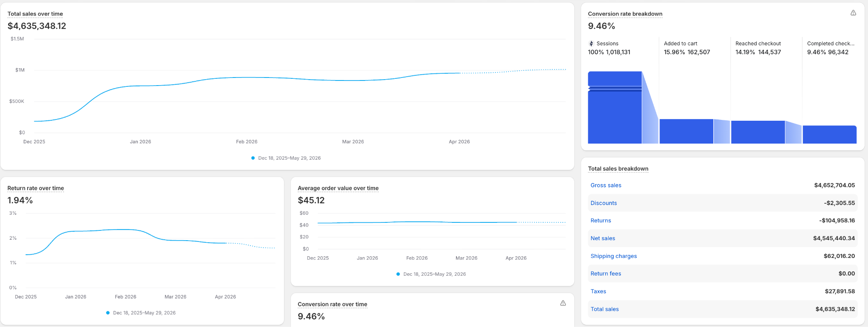Click Sessions 100% 1,018,131 figure
The height and width of the screenshot is (327, 868).
pos(609,52)
